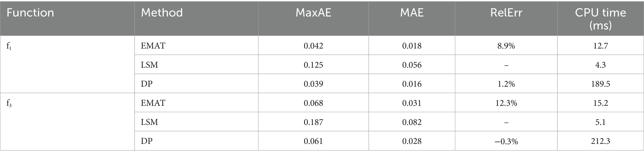644x156 pixels.
Task: Select RelErr value 8.9%
Action: [x=506, y=46]
